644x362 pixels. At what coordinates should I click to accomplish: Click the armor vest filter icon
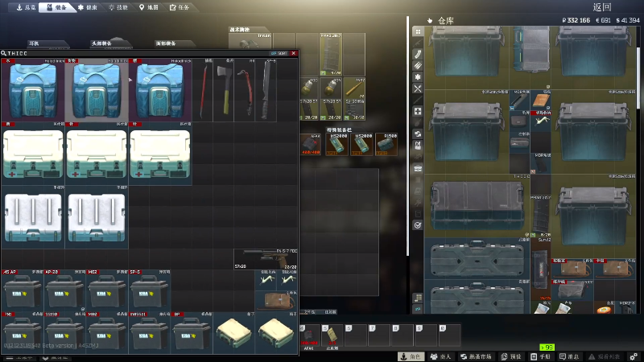click(418, 146)
